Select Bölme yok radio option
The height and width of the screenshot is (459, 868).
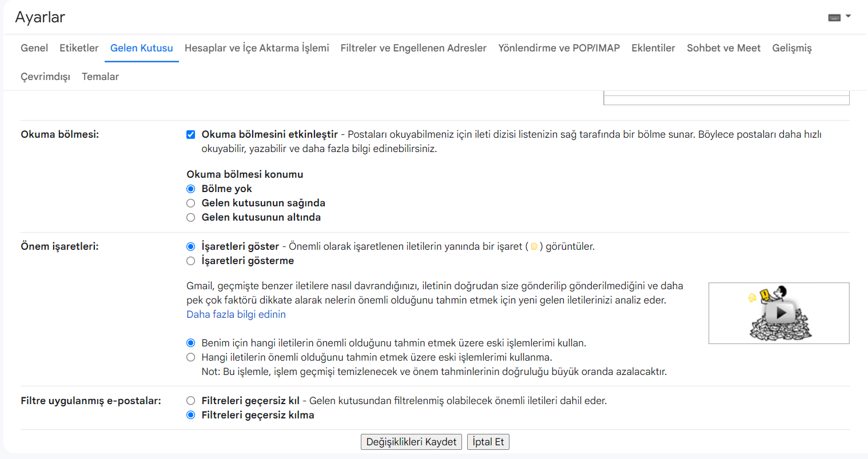191,189
